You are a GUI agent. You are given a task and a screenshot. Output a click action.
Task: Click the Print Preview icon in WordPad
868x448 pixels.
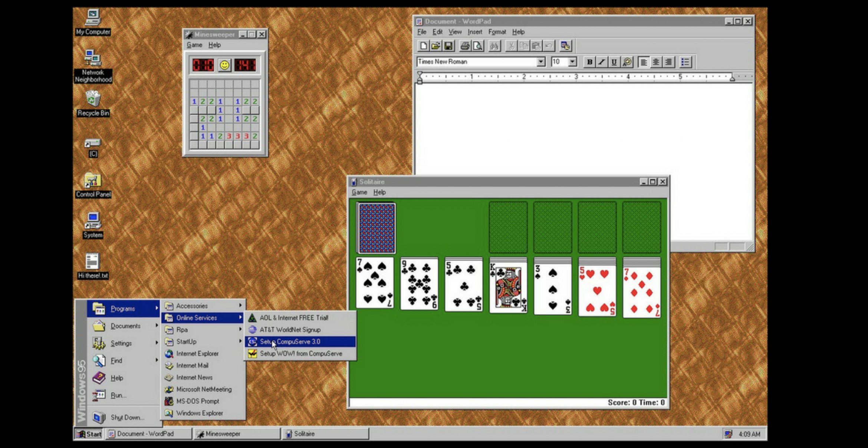(478, 46)
